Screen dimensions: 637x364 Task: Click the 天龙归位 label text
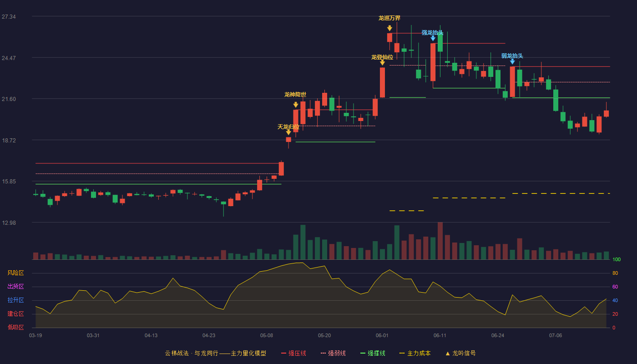(288, 127)
